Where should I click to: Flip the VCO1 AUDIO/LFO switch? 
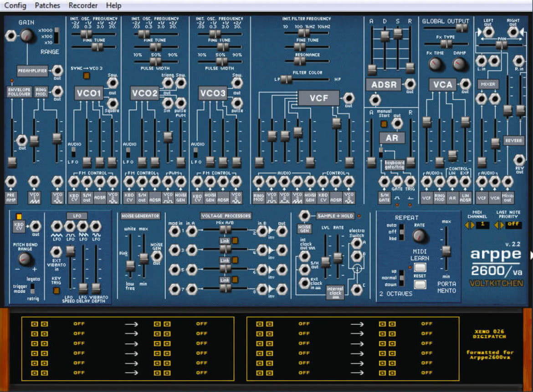[x=73, y=152]
